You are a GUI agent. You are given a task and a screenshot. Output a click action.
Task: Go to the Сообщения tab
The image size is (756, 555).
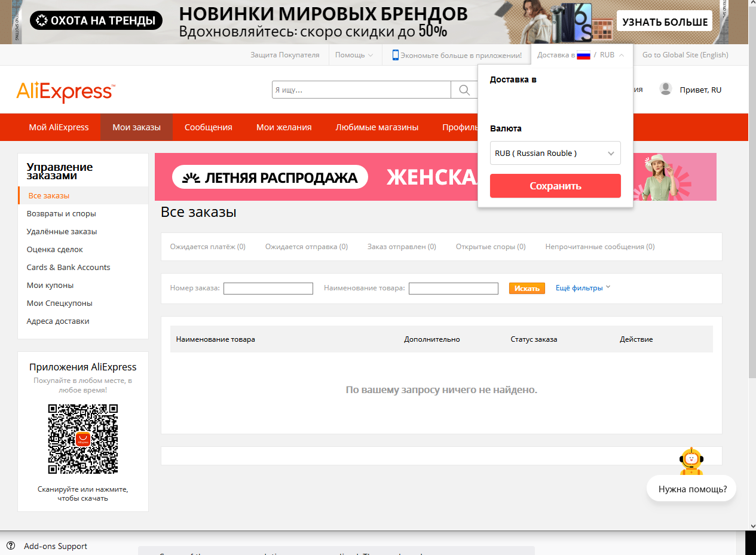[x=209, y=127]
